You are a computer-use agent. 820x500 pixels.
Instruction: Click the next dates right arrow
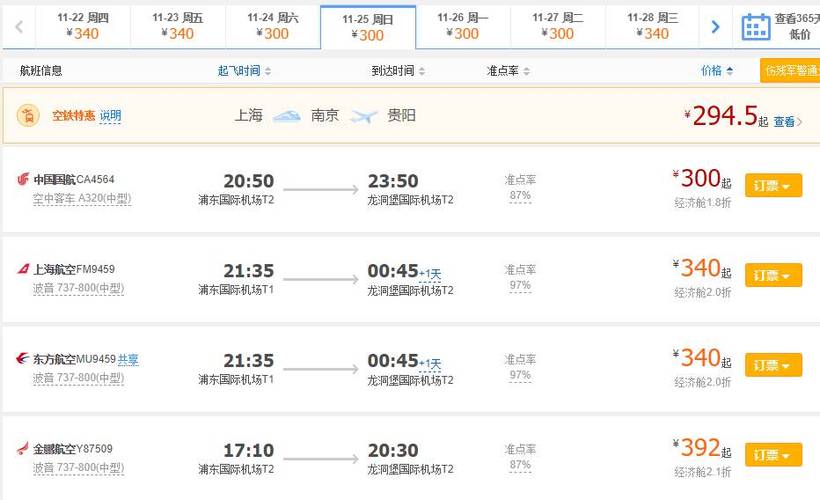[x=715, y=27]
